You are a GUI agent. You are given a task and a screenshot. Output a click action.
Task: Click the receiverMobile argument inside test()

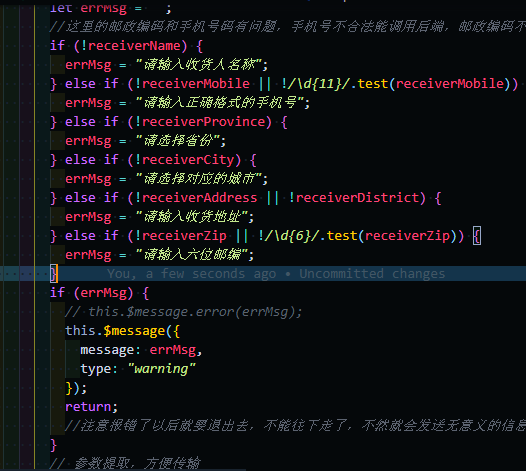[x=450, y=84]
